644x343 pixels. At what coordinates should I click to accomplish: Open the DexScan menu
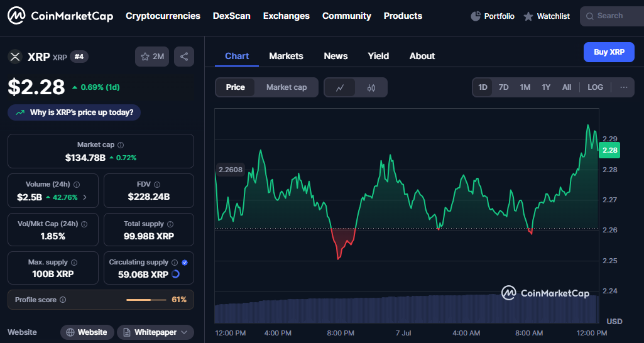pyautogui.click(x=232, y=16)
